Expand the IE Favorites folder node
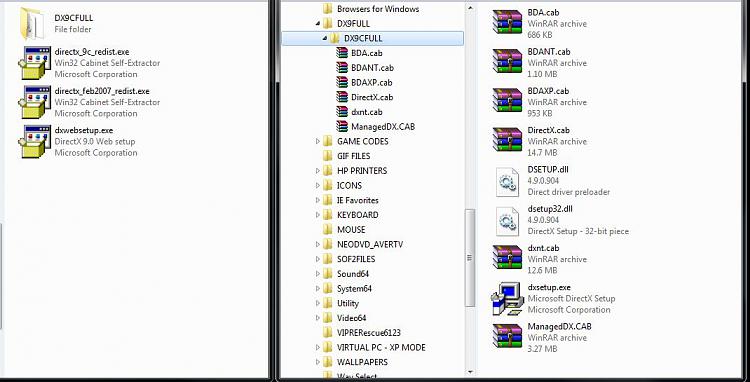 point(318,200)
